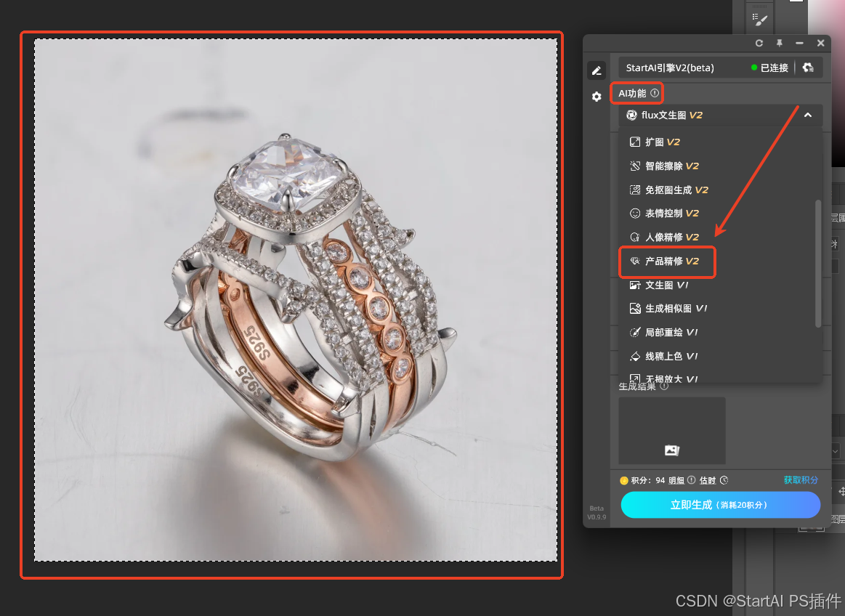Click the 局部重绘 brush icon
This screenshot has height=616, width=845.
[x=635, y=333]
